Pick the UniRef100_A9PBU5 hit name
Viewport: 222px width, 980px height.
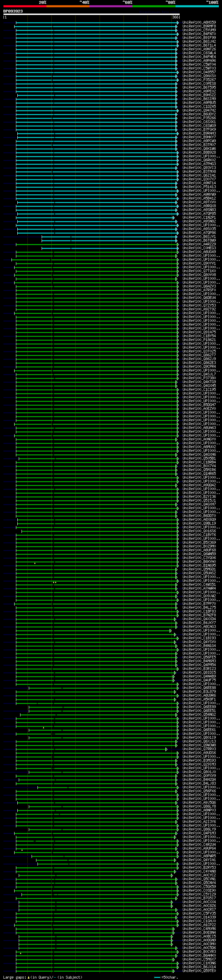click(199, 103)
